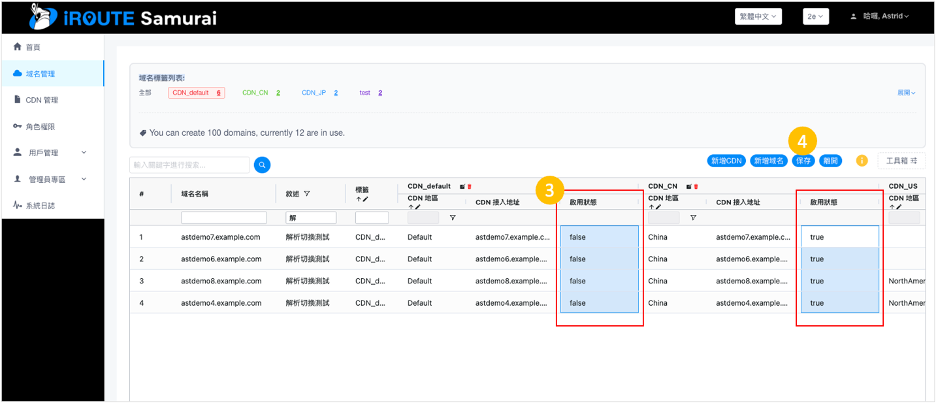Click the yellow info icon near toolbox
The height and width of the screenshot is (404, 936).
(x=861, y=160)
